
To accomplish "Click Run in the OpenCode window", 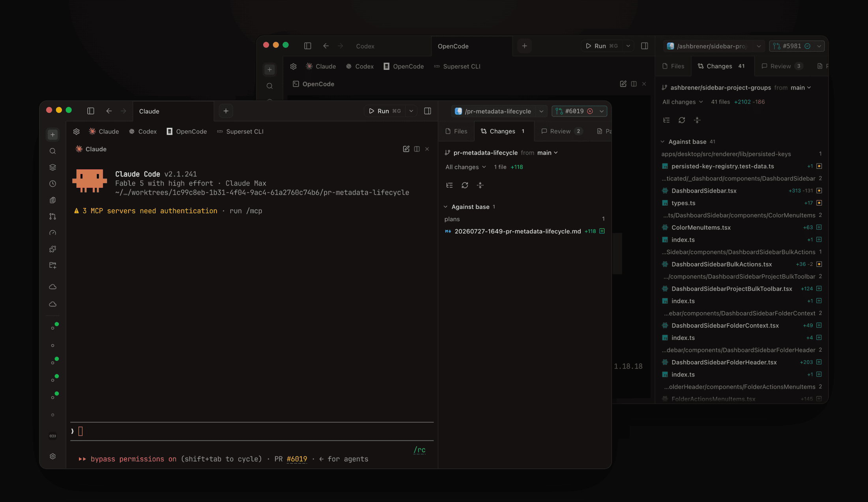I will [601, 46].
